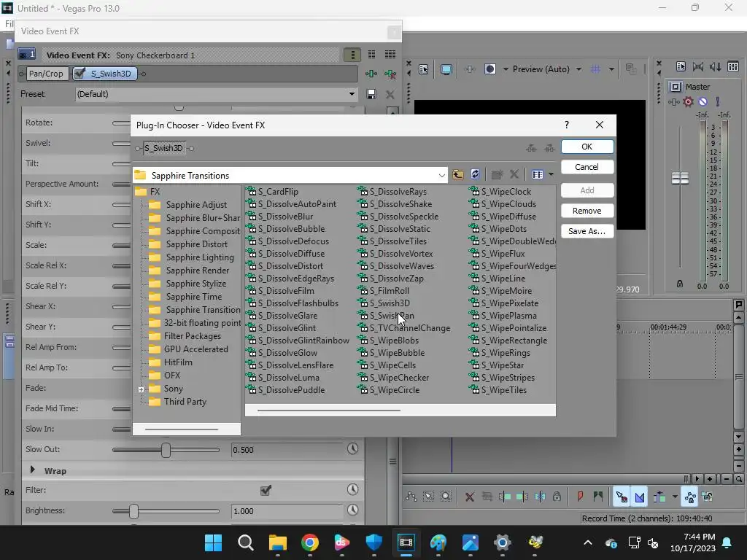Open the Views dropdown arrow in Plug-In Chooser
Screen dimensions: 747x560
click(x=551, y=175)
